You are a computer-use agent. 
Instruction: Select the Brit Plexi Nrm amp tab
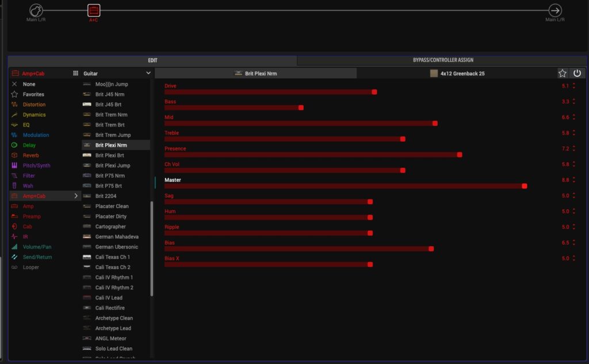click(x=255, y=74)
